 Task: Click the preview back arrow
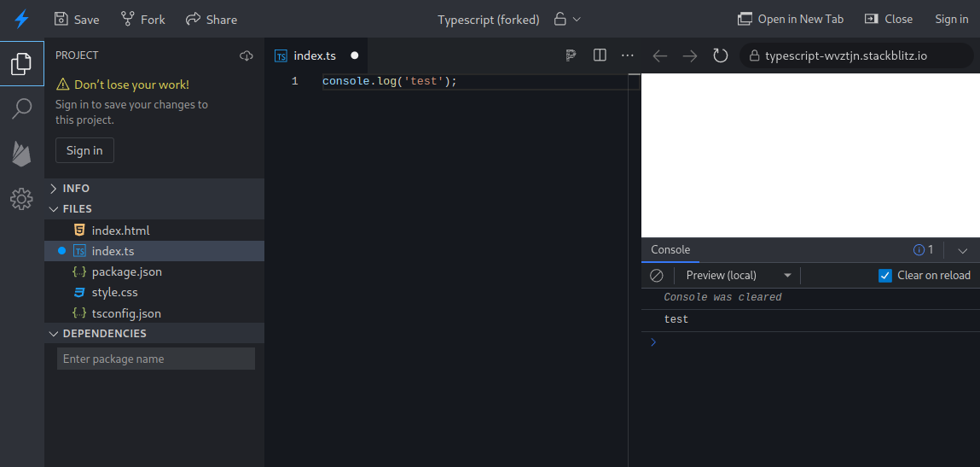coord(660,55)
